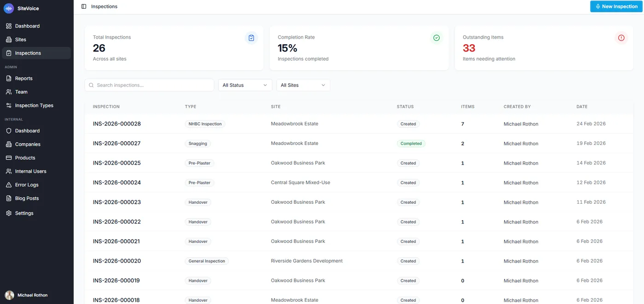The image size is (644, 304).
Task: Open the Sites menu item
Action: pos(36,40)
